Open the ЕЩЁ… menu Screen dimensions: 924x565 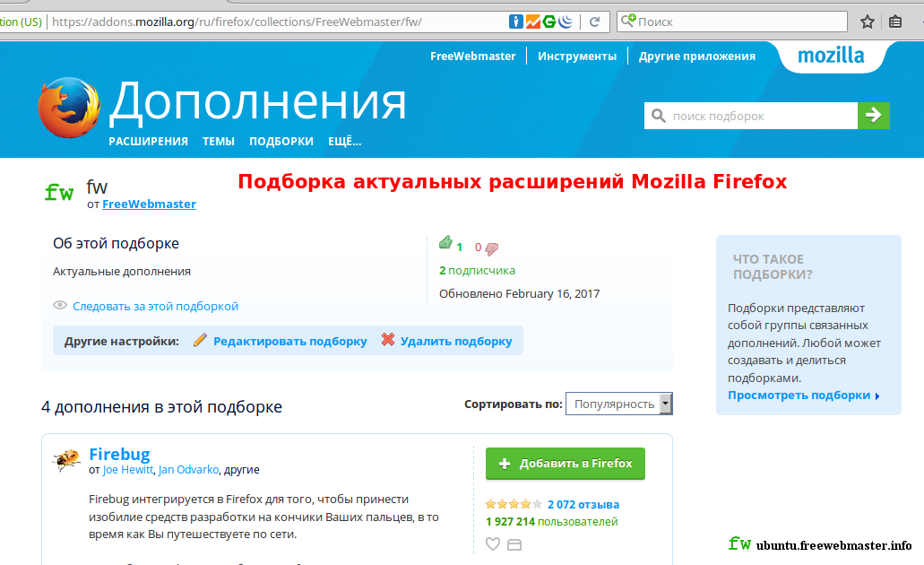point(345,142)
